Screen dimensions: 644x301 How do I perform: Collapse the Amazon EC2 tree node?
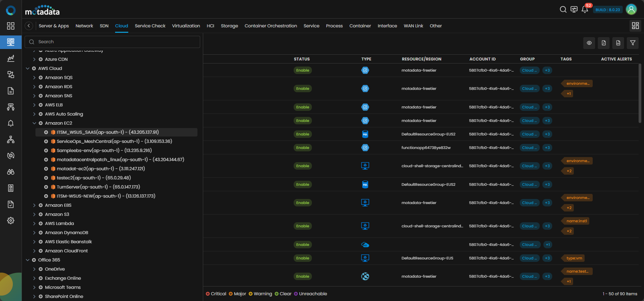point(34,123)
